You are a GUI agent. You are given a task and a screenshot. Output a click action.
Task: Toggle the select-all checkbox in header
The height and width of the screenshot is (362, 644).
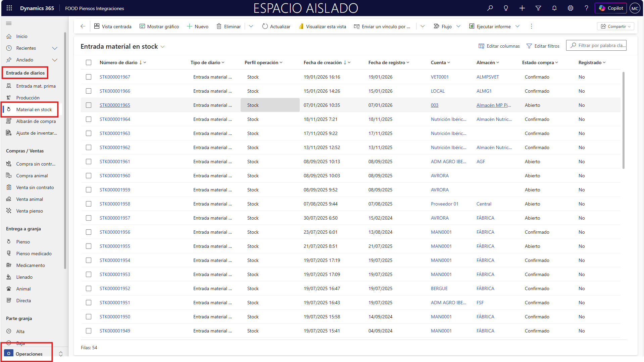tap(89, 62)
